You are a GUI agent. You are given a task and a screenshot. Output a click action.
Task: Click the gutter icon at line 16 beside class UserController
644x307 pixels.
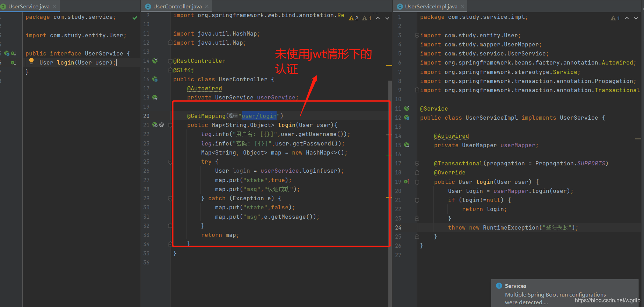155,79
